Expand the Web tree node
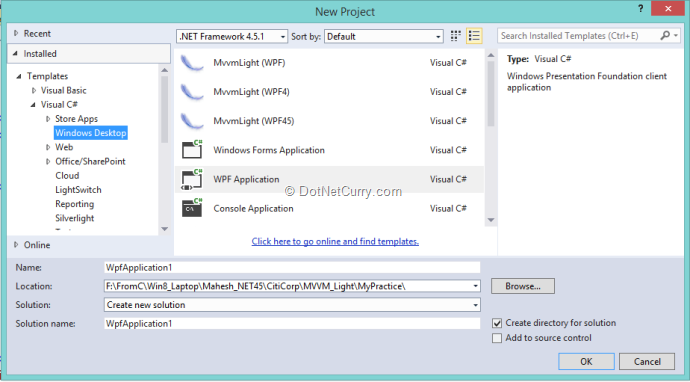This screenshot has width=690, height=382. point(48,147)
